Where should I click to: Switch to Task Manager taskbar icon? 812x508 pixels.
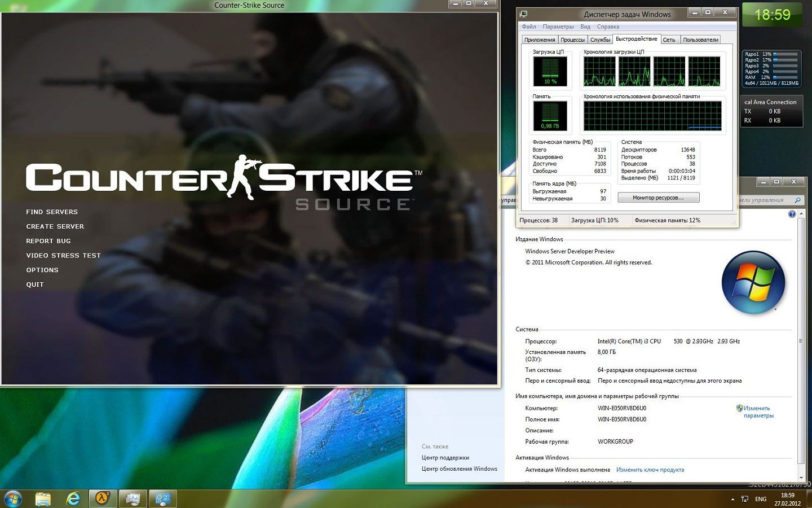[x=133, y=498]
